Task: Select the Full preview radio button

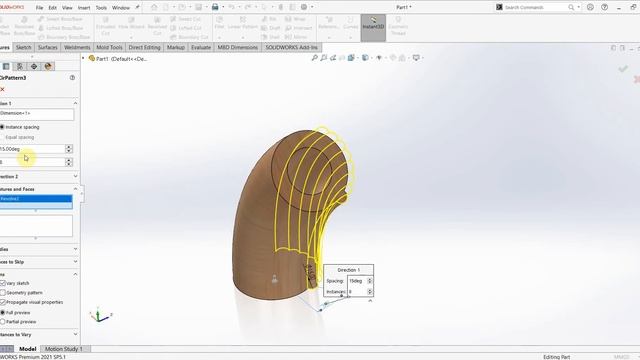Action: coord(2,313)
